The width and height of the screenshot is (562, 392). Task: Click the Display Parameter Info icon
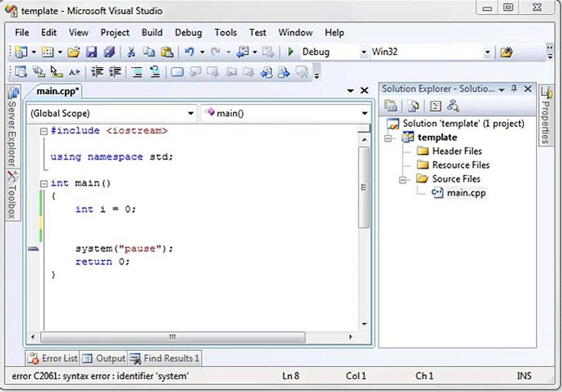click(39, 72)
